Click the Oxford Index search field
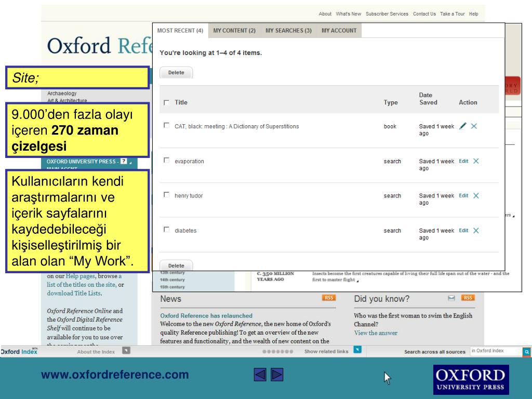The width and height of the screenshot is (532, 399). [496, 351]
